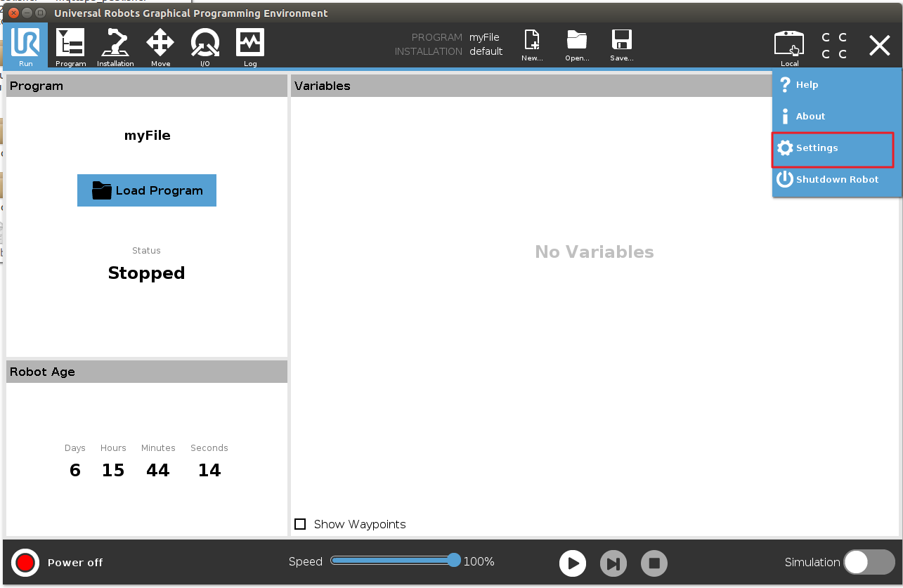Open the Installation tab
Viewport: 903px width, 588px height.
[x=115, y=46]
